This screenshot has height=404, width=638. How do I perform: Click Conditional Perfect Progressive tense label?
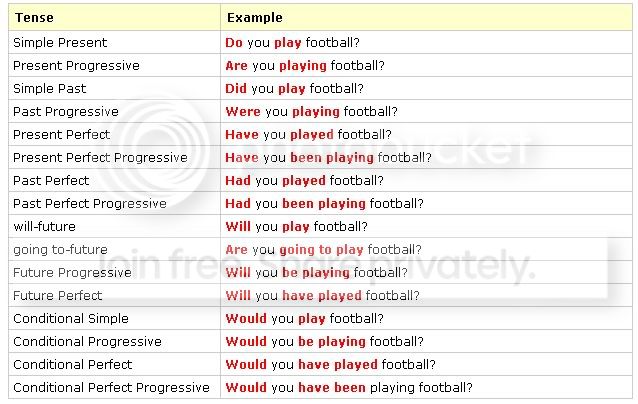[111, 388]
